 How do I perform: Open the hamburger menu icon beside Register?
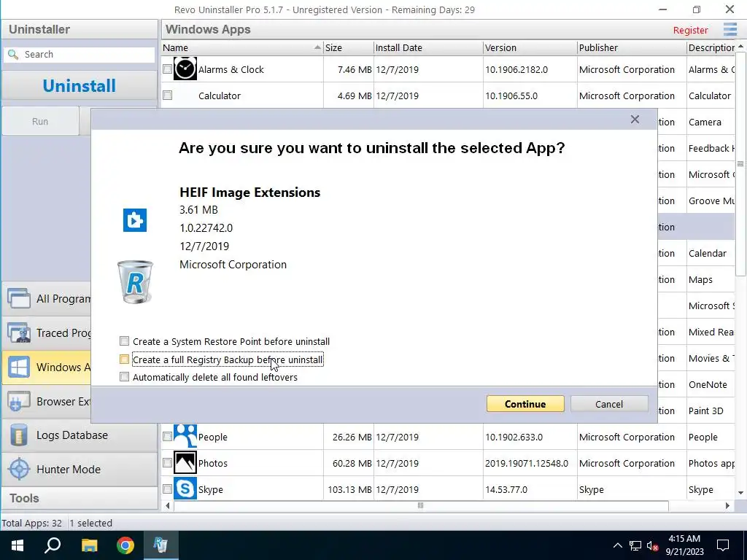[x=729, y=29]
